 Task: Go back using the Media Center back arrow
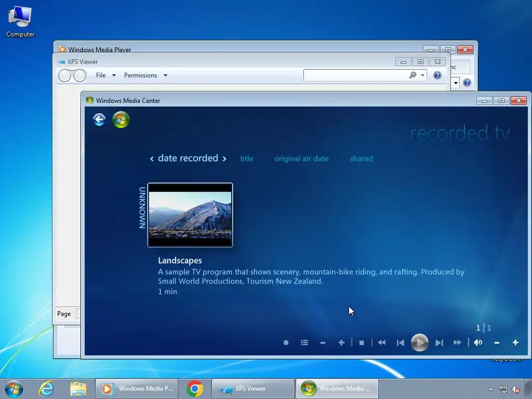tap(99, 119)
